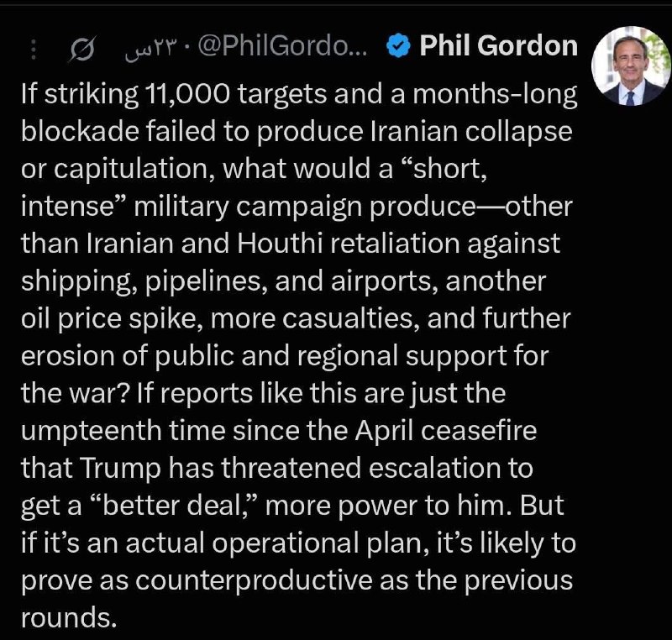
Task: Click the Phil Gordon display name
Action: coord(498,46)
